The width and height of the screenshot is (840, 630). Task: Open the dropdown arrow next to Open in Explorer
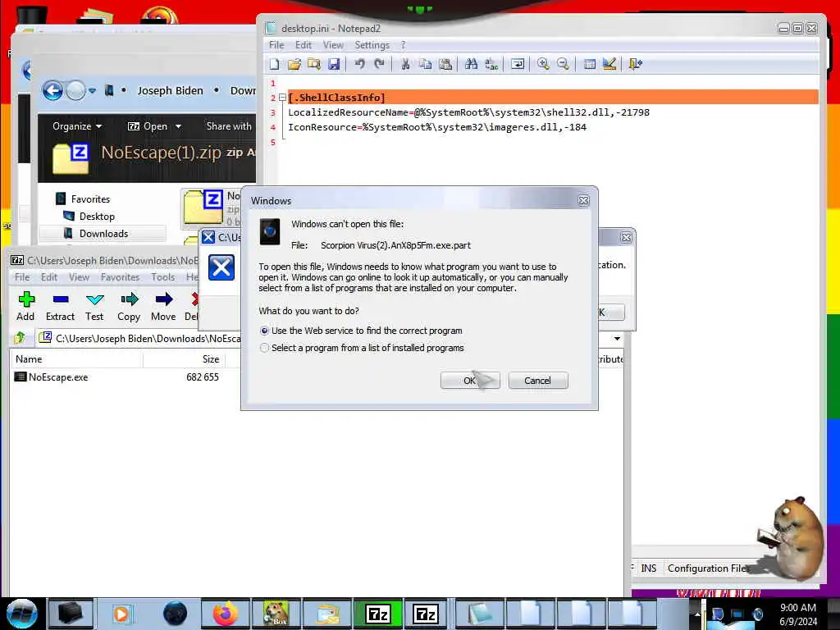(x=178, y=126)
